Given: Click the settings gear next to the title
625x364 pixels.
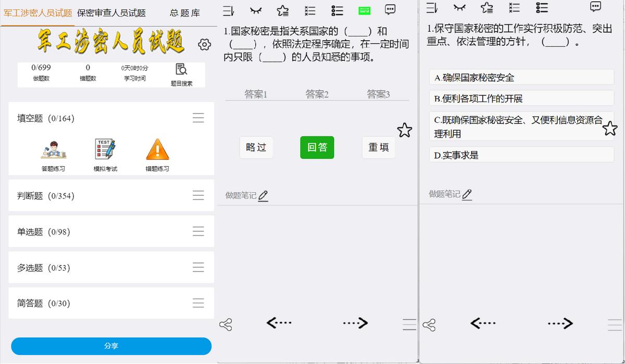Looking at the screenshot, I should pos(204,45).
